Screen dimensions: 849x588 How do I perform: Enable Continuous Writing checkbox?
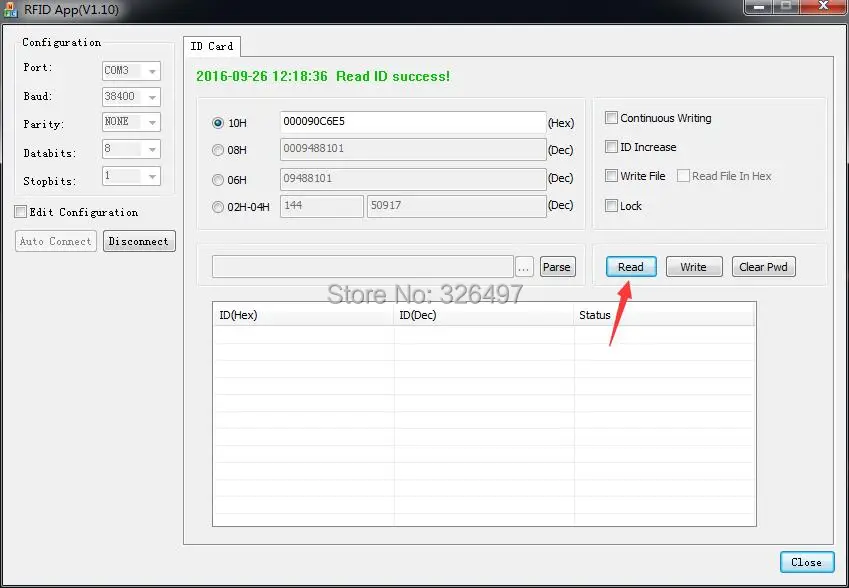coord(611,117)
